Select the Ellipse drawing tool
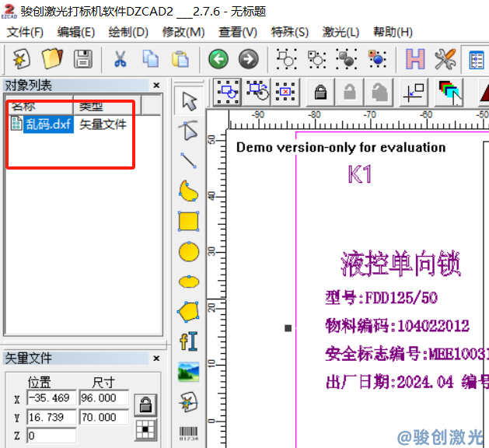This screenshot has width=489, height=448. pyautogui.click(x=189, y=282)
